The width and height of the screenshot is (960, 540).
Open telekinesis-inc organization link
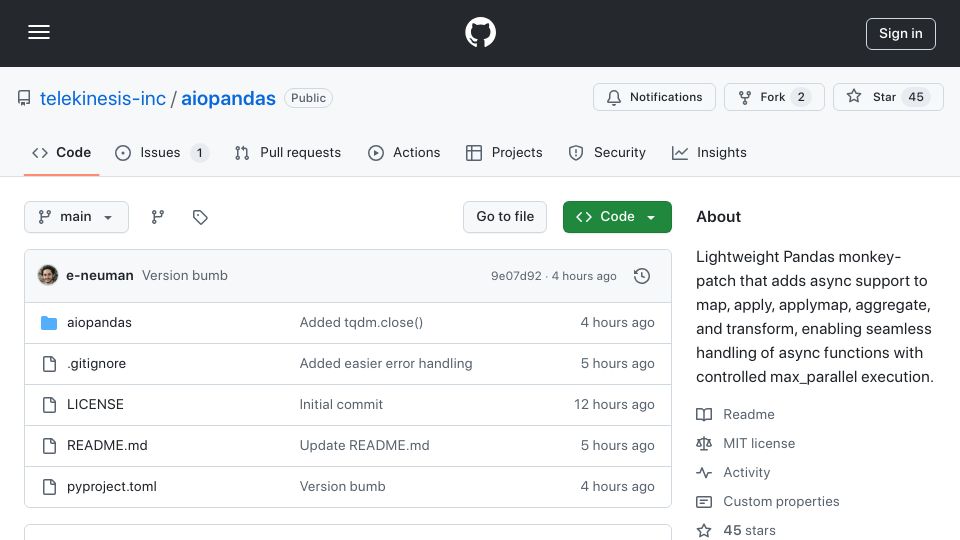pyautogui.click(x=103, y=98)
